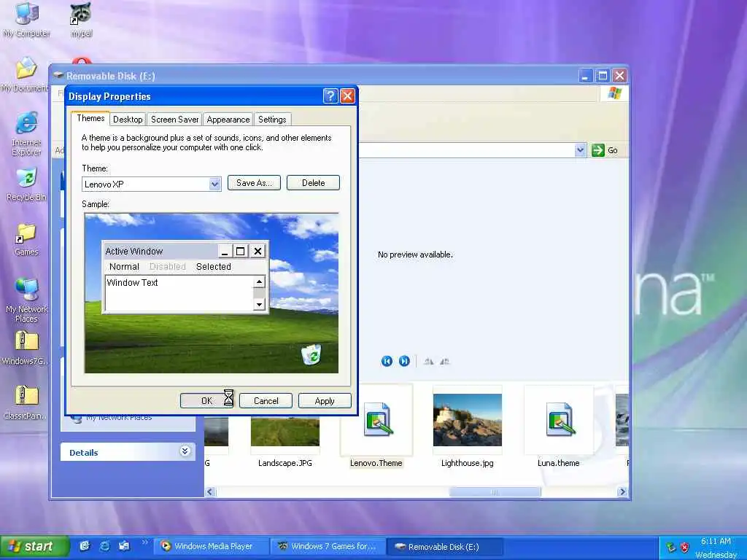This screenshot has height=560, width=747.
Task: Click rotate counterclockwise icon in preview
Action: (444, 362)
